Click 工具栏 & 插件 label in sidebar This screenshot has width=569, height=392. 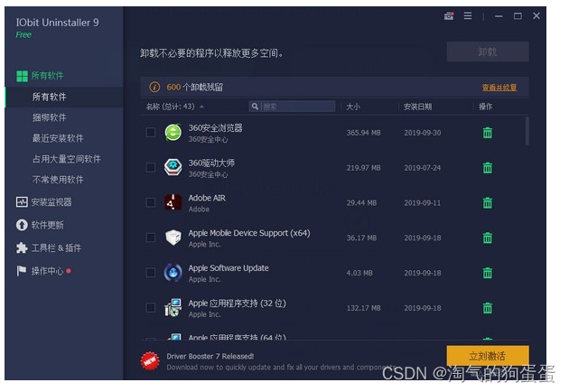point(56,247)
